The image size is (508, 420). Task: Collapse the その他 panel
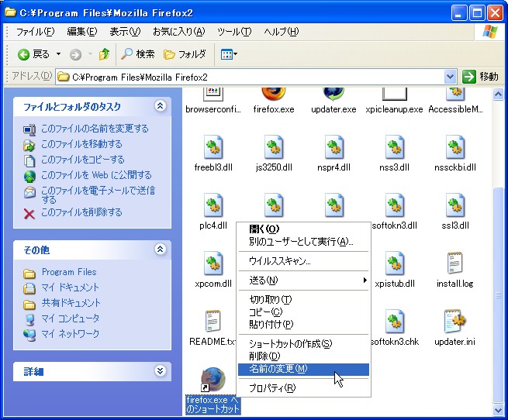(160, 249)
